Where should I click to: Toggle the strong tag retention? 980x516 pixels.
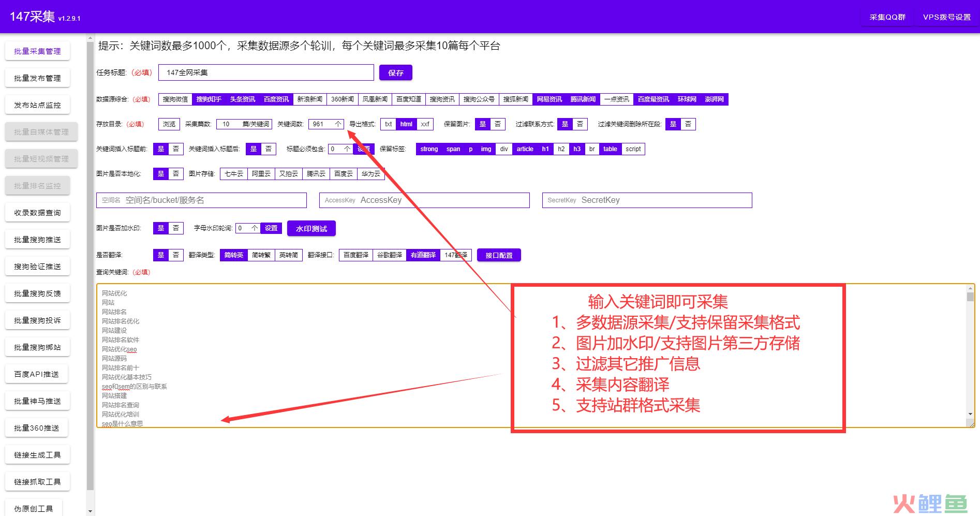[429, 149]
